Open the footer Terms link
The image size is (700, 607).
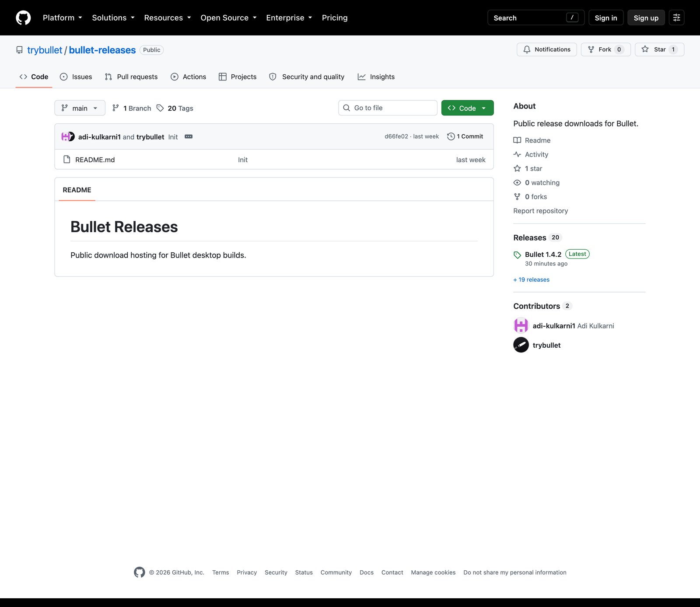pos(220,572)
